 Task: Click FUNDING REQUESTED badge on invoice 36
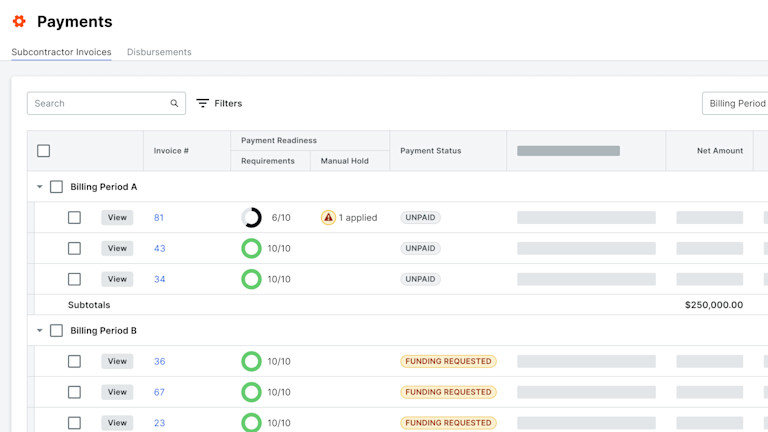pos(448,361)
